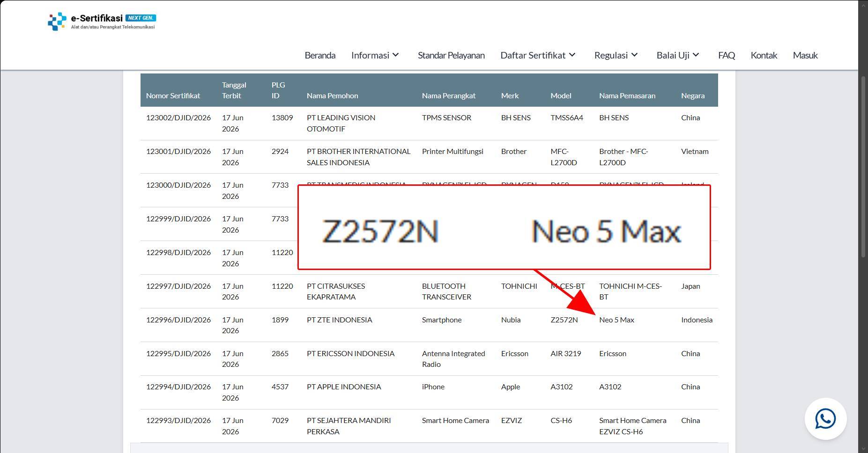Click Japan country cell
This screenshot has width=868, height=453.
(690, 286)
